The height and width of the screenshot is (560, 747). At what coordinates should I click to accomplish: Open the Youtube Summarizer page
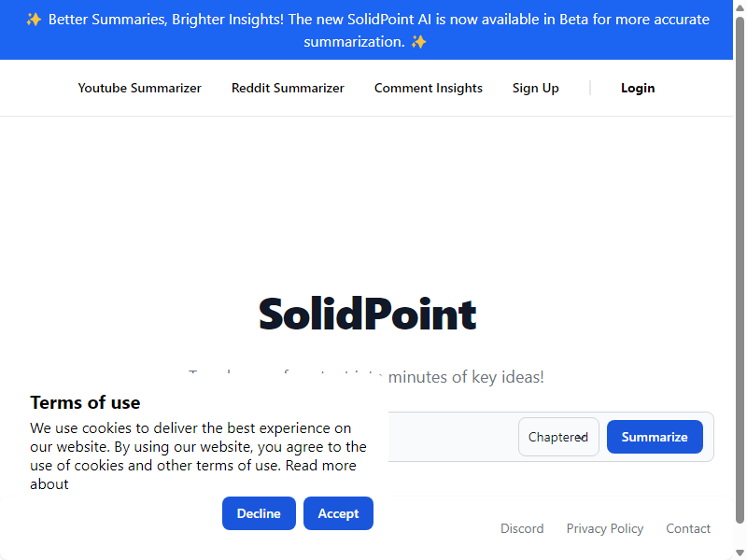point(139,88)
